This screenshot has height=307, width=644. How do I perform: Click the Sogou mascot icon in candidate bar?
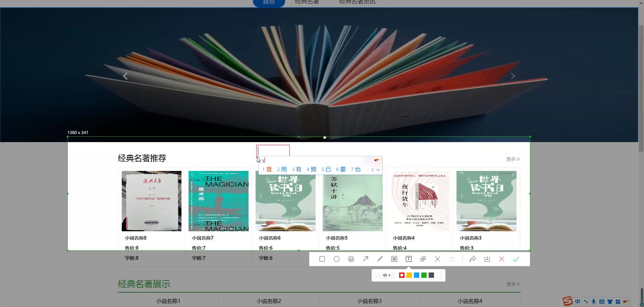click(x=377, y=160)
